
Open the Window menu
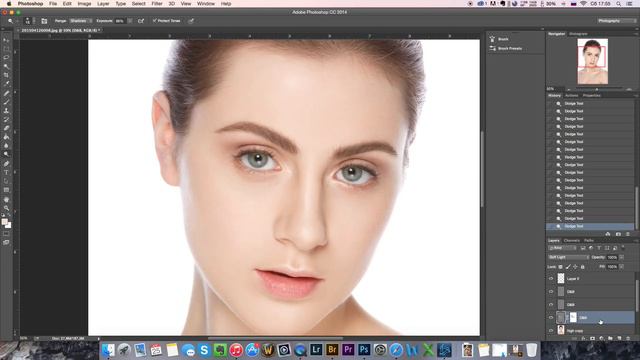(x=206, y=4)
